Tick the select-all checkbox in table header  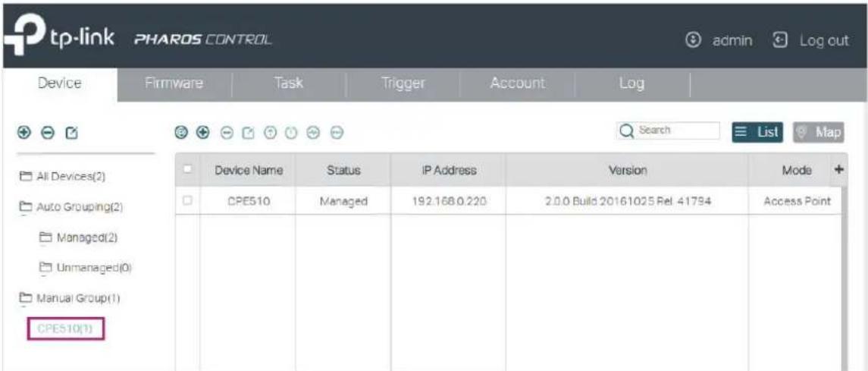click(x=188, y=168)
